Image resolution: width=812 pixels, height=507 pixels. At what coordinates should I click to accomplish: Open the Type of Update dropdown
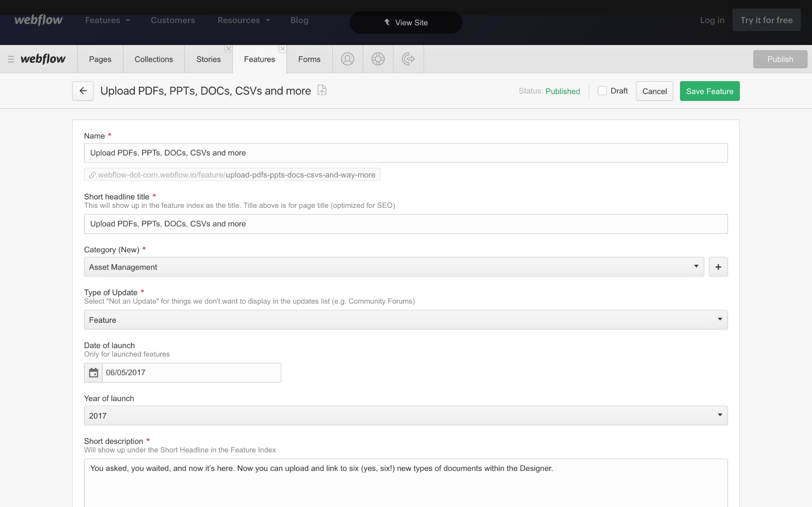pos(405,320)
